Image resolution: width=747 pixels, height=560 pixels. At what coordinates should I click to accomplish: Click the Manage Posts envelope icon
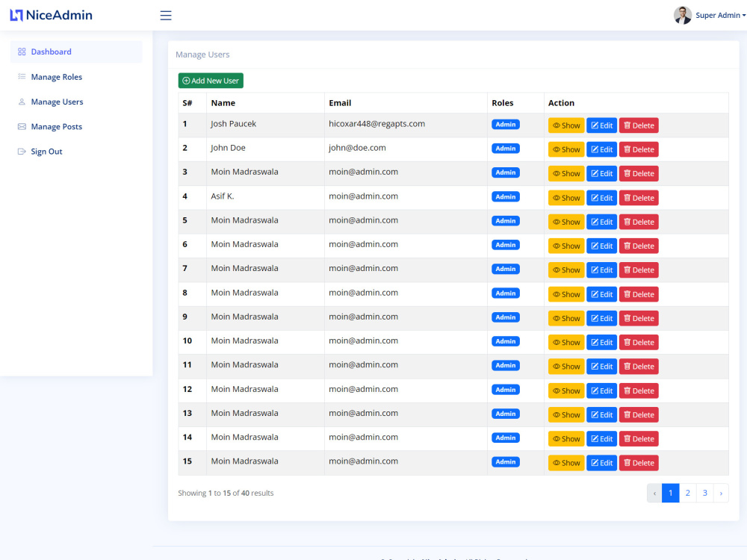click(22, 126)
